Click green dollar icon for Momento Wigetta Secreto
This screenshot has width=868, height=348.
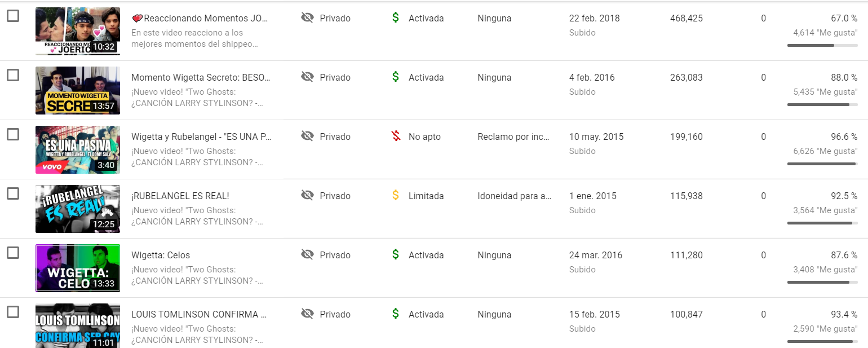click(396, 77)
